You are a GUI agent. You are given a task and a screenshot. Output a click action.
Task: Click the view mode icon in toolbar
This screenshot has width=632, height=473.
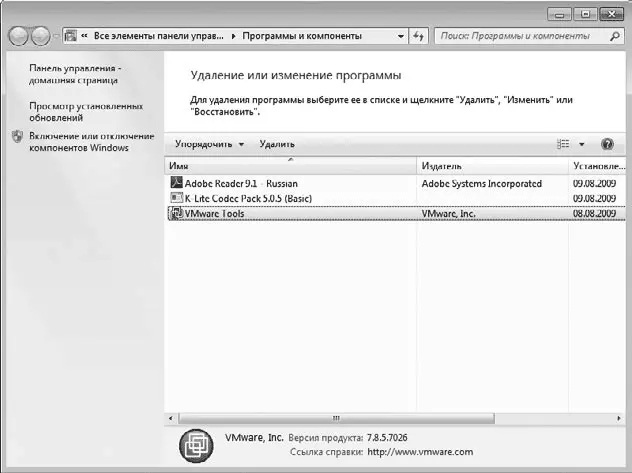pyautogui.click(x=563, y=144)
